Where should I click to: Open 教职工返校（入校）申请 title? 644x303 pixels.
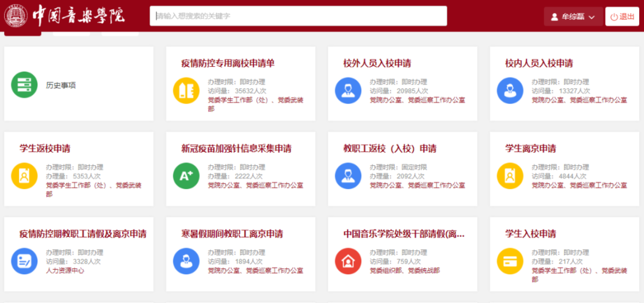pyautogui.click(x=390, y=148)
